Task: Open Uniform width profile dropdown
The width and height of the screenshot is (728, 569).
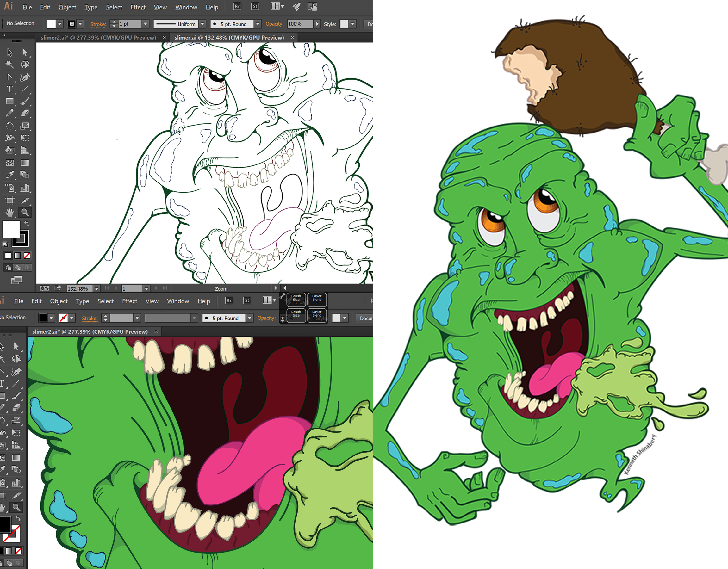Action: [203, 24]
